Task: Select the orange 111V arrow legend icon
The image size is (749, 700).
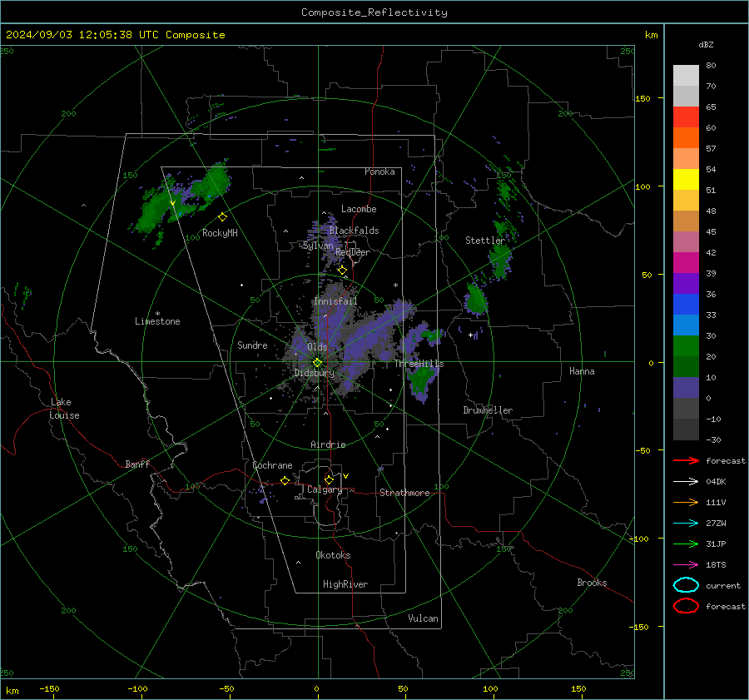Action: coord(686,502)
